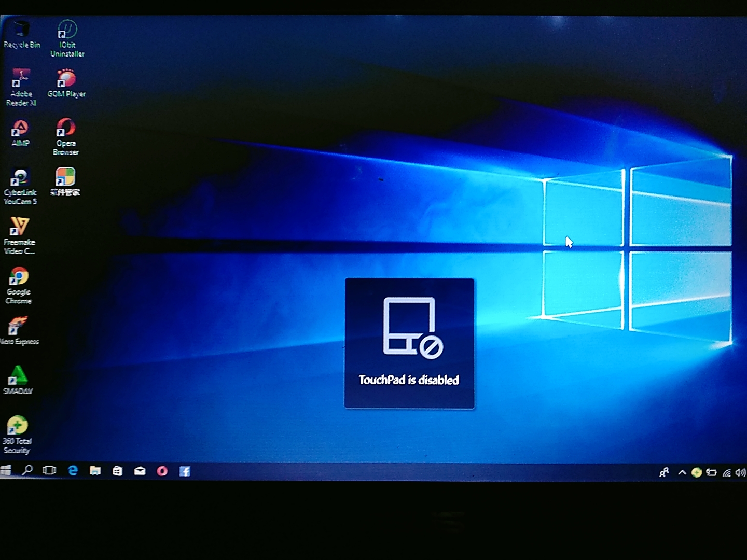Image resolution: width=747 pixels, height=560 pixels.
Task: Open the Recycle Bin
Action: [21, 29]
